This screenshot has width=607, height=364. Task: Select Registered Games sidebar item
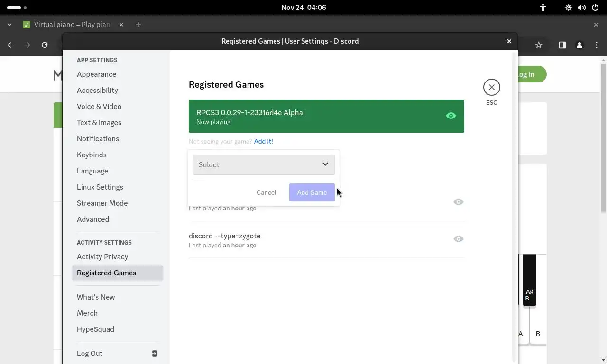pos(118,273)
